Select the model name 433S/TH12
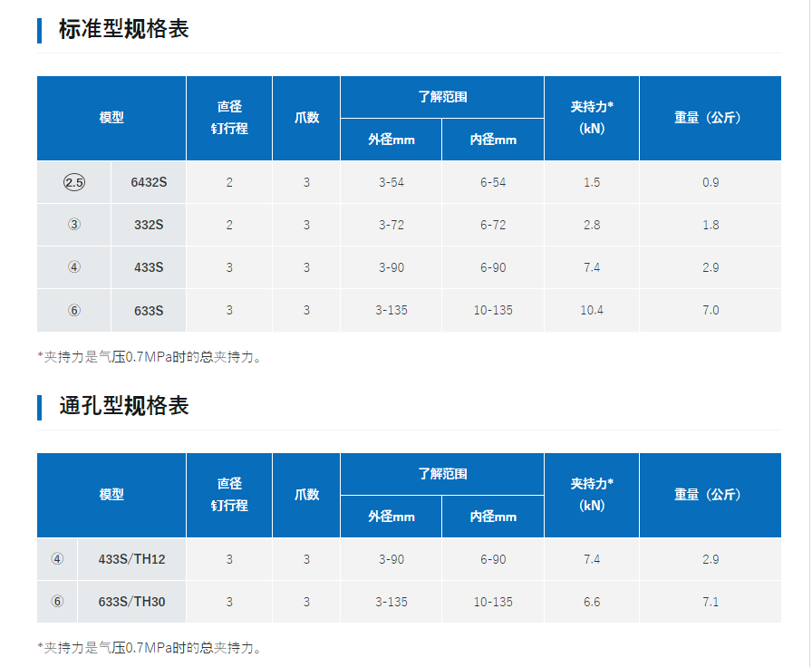The image size is (812, 667). tap(131, 559)
